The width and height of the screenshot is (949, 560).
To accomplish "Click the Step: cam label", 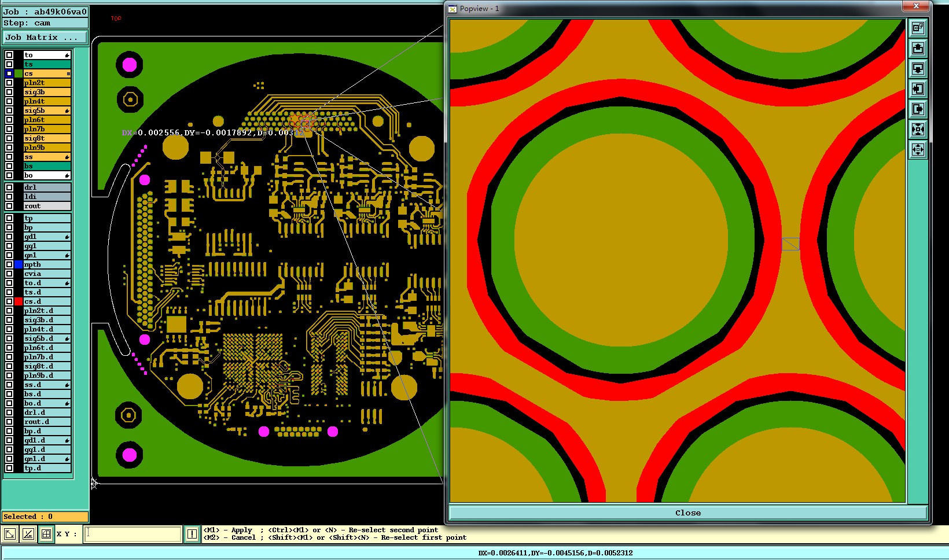I will click(x=45, y=23).
